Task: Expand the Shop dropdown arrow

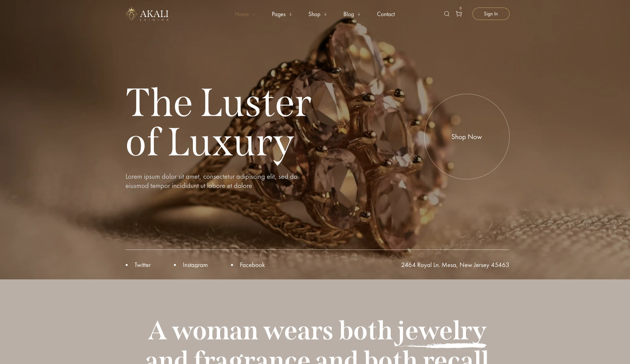Action: tap(325, 14)
